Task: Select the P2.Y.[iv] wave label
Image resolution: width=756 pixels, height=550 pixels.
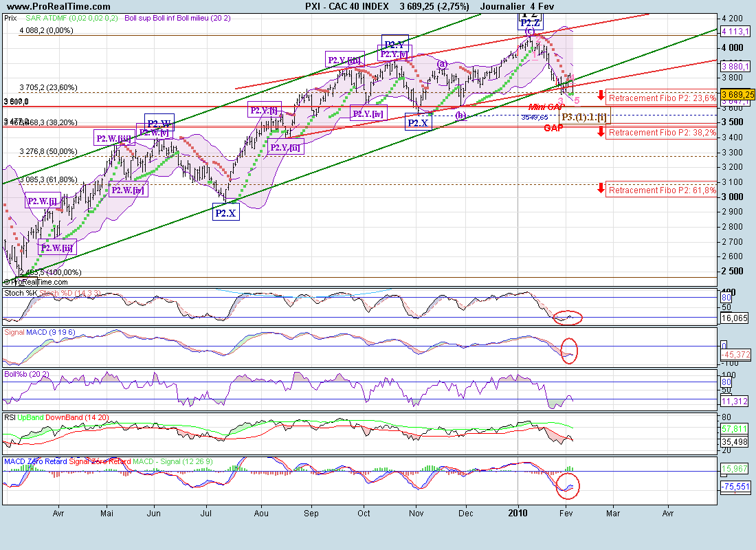Action: coord(368,114)
